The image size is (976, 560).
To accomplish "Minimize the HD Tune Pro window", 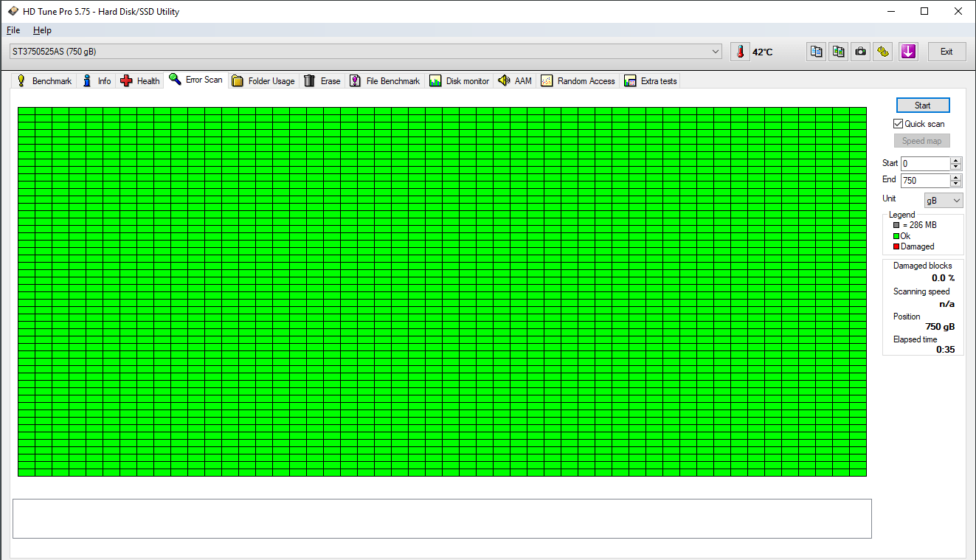I will pyautogui.click(x=890, y=11).
